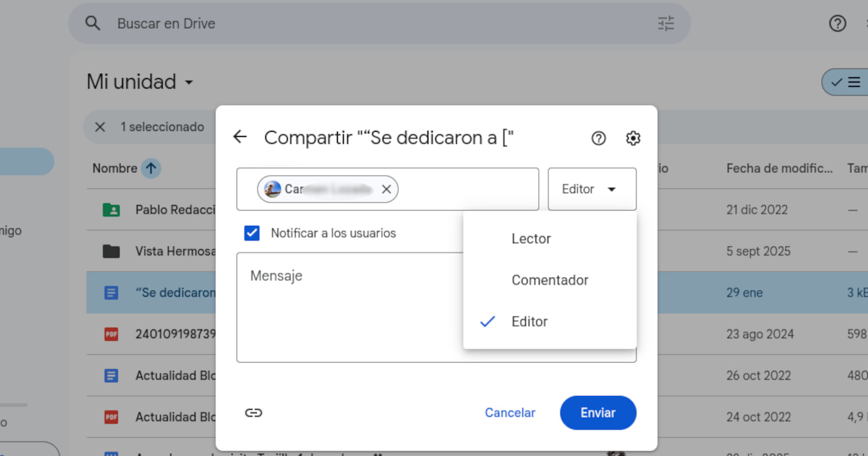
Task: Open share settings via the gear icon
Action: click(633, 138)
